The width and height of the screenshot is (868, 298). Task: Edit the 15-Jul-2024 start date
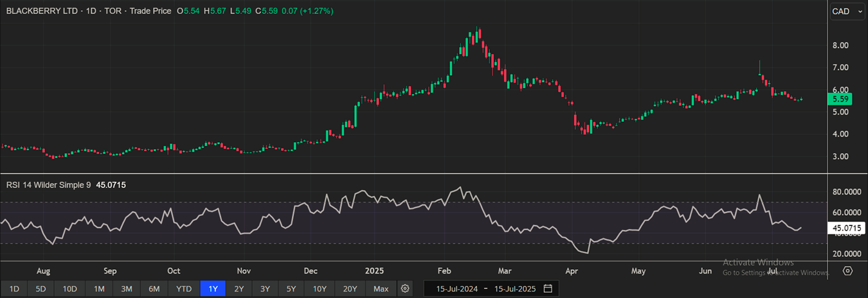(x=457, y=289)
